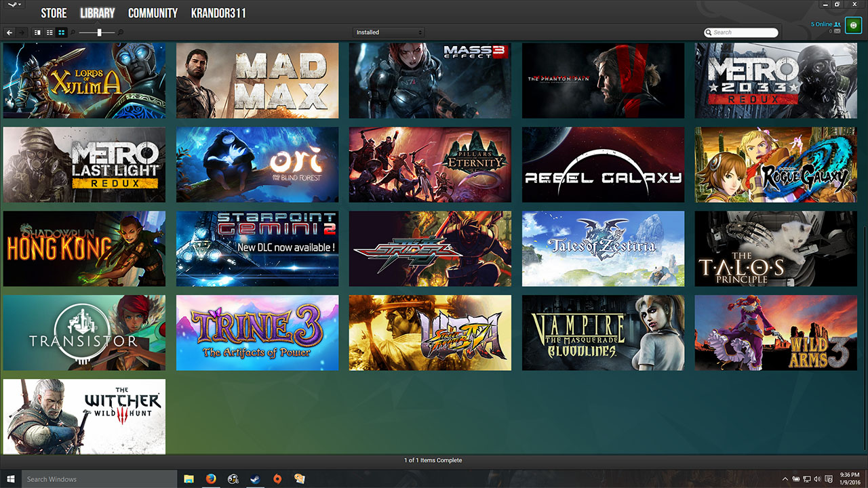
Task: Switch library to detail view
Action: point(37,33)
